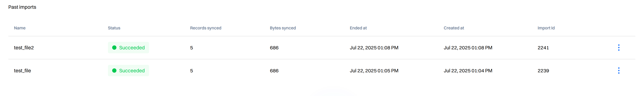
Task: Sort by Created at column header
Action: (x=453, y=28)
